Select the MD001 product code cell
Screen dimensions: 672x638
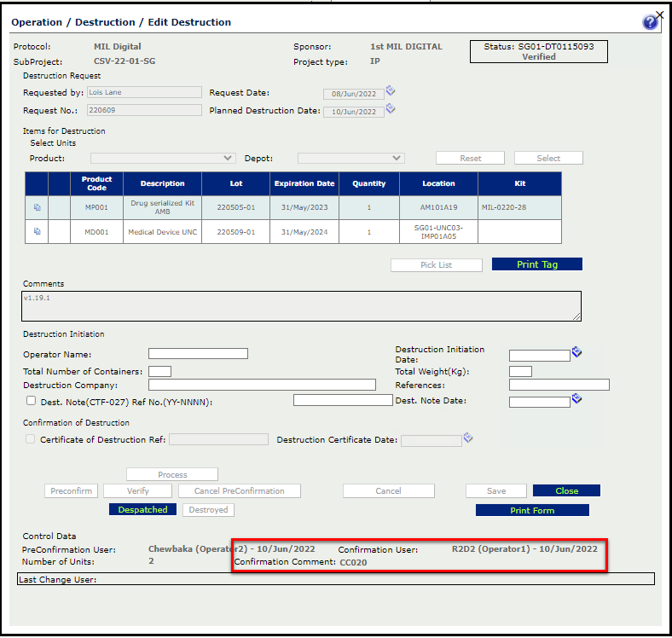96,232
